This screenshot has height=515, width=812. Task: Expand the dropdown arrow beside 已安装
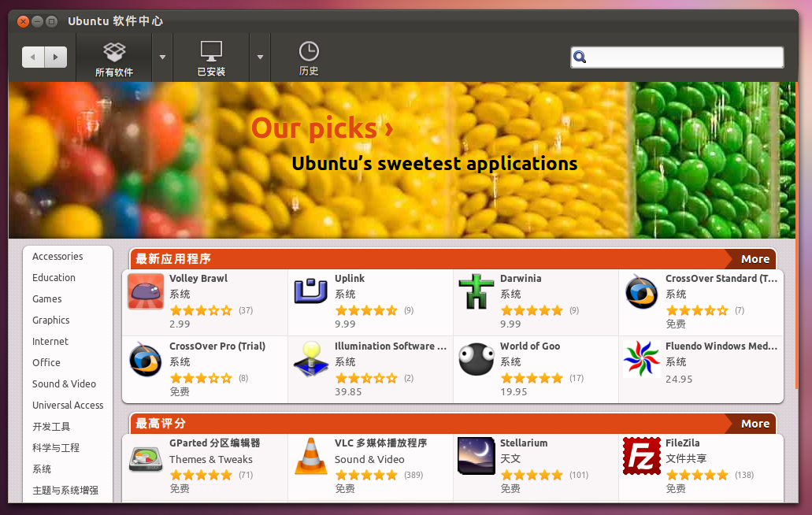[x=260, y=57]
